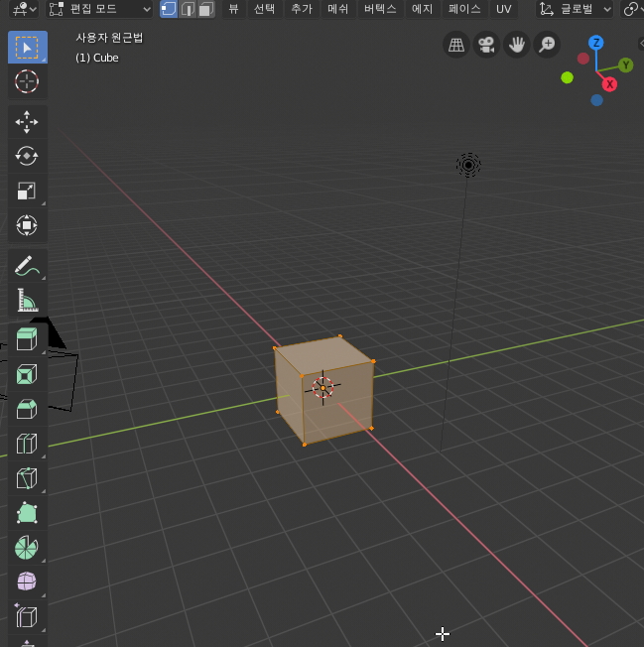Activate the 3D Cursor tool
This screenshot has width=644, height=647.
coord(27,81)
